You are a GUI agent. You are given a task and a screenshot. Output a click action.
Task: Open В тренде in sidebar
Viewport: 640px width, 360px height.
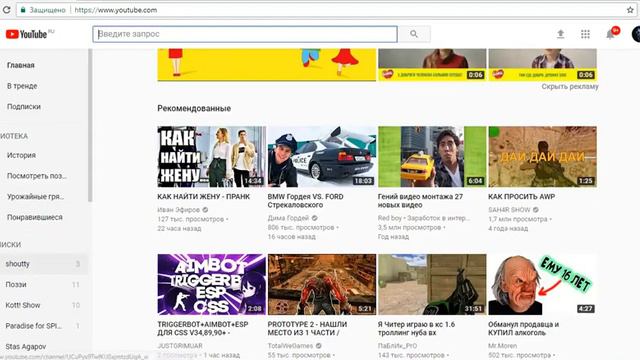pyautogui.click(x=22, y=86)
